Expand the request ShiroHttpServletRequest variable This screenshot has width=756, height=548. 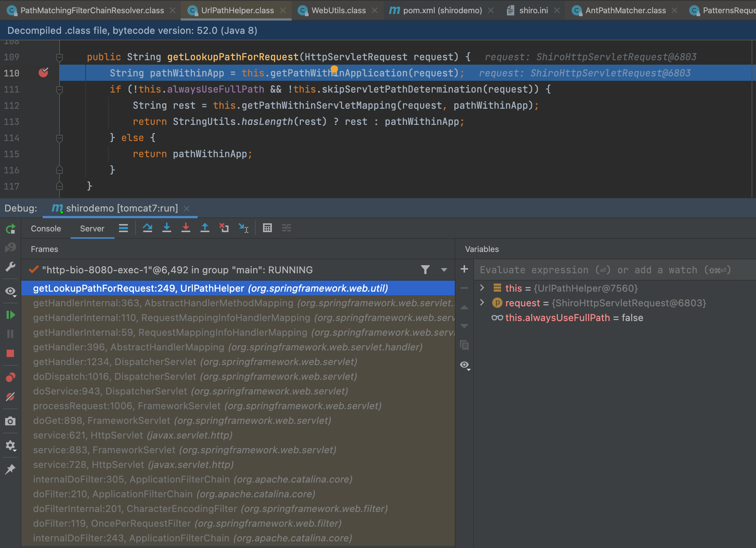[482, 303]
